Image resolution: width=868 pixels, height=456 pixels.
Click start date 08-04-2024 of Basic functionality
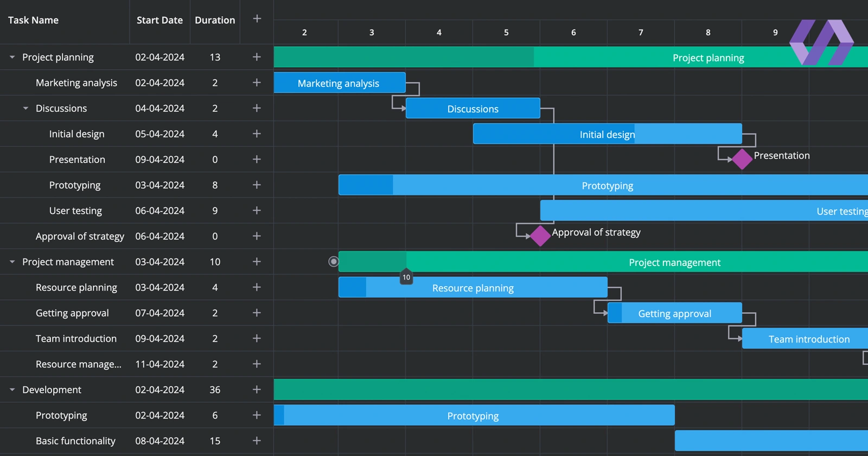coord(159,440)
